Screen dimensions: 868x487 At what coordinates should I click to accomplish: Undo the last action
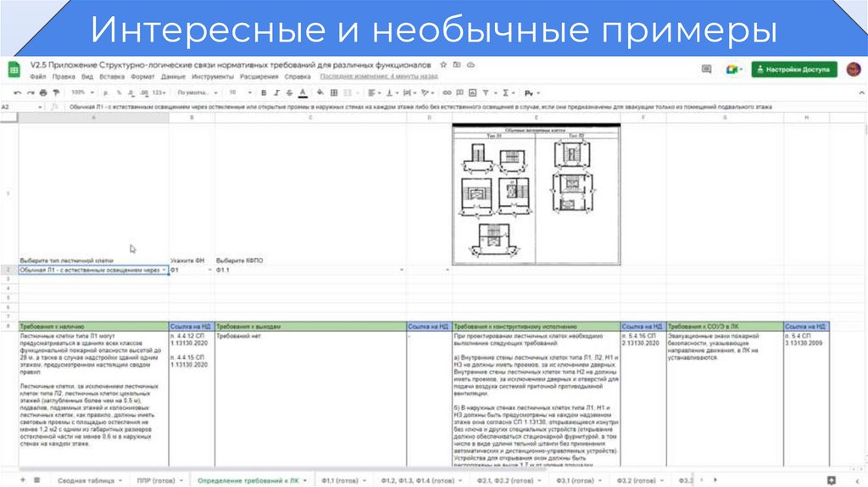(17, 93)
